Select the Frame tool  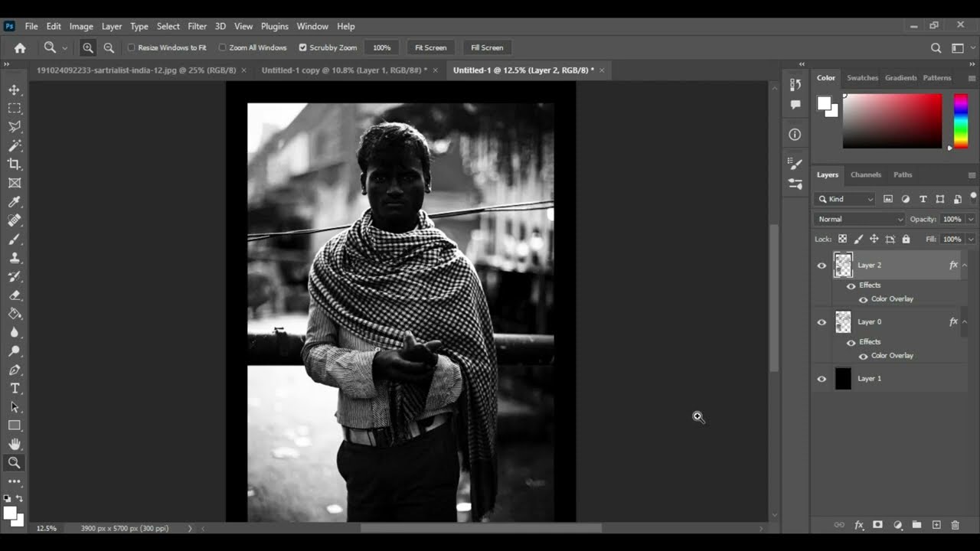pyautogui.click(x=15, y=183)
